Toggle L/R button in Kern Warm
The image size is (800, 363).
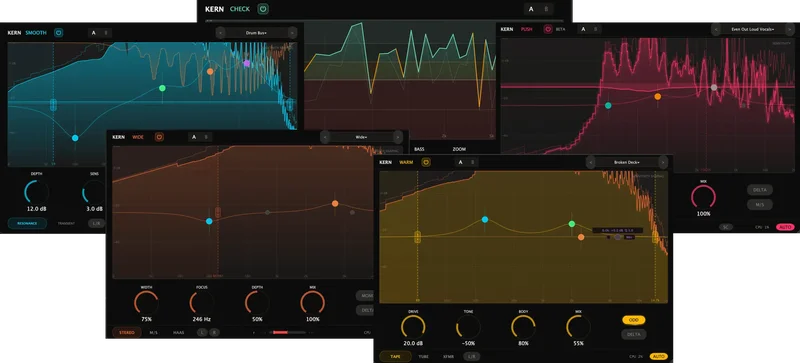tap(471, 356)
